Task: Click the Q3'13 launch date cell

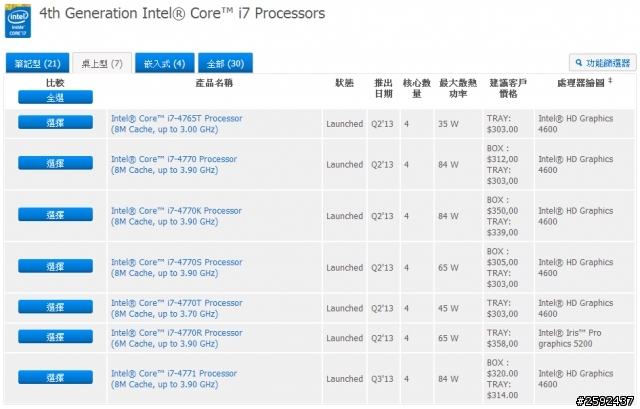Action: tap(382, 379)
